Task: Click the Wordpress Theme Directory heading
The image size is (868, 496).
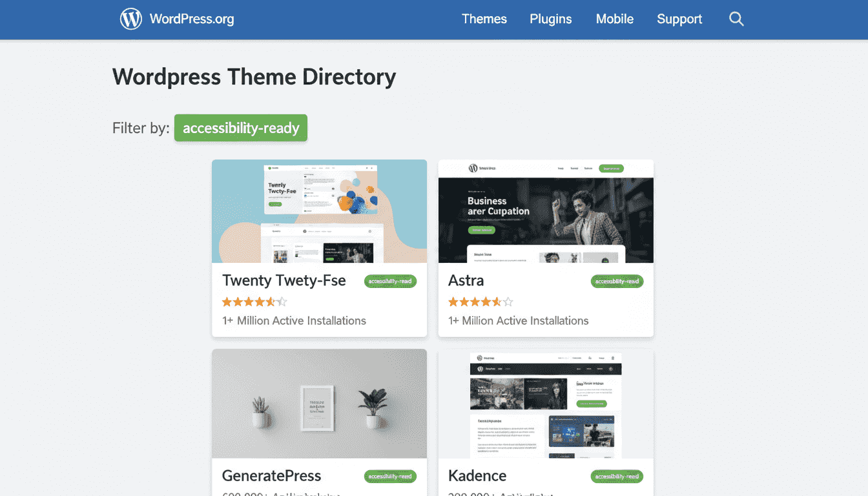Action: click(x=254, y=77)
